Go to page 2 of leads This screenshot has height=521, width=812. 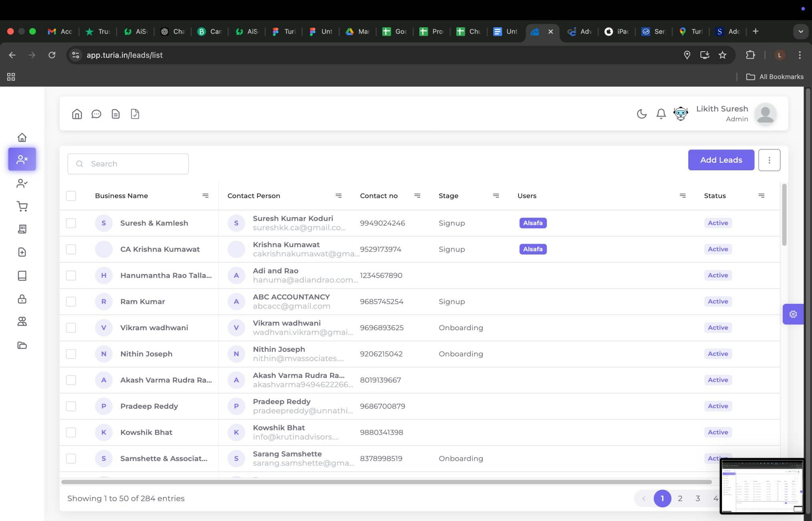(680, 499)
